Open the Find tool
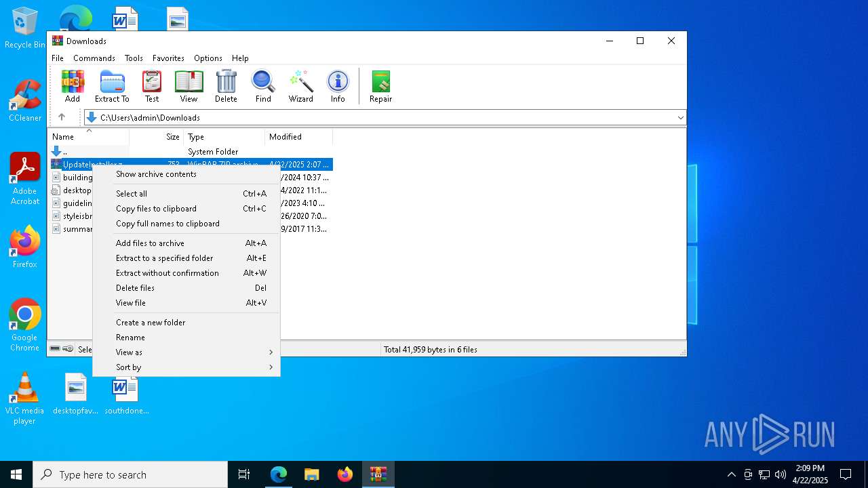Image resolution: width=868 pixels, height=488 pixels. coord(263,86)
